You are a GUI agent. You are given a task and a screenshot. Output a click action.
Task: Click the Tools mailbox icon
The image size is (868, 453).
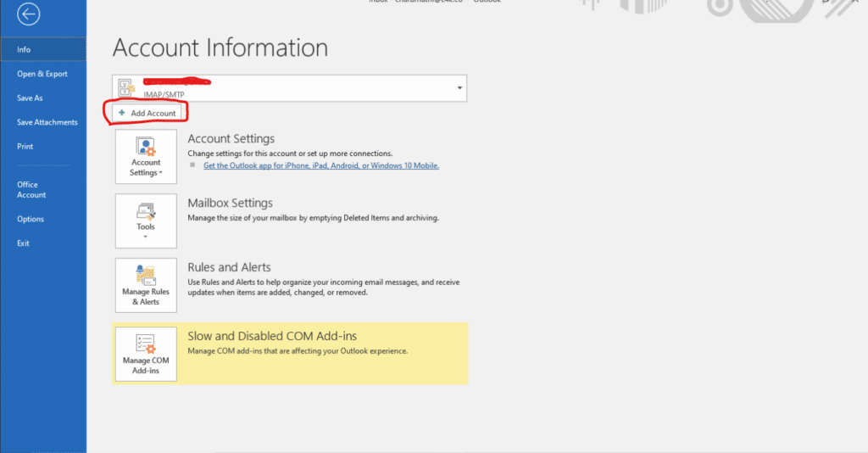tap(146, 210)
